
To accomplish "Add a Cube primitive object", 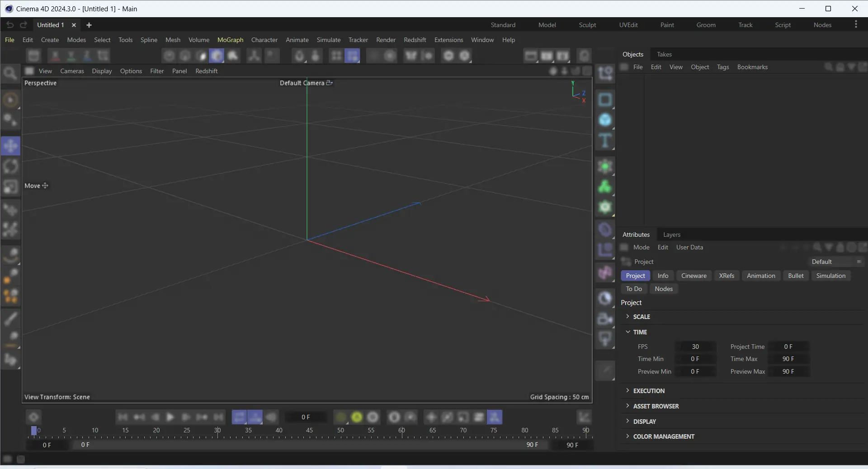I will pos(605,120).
